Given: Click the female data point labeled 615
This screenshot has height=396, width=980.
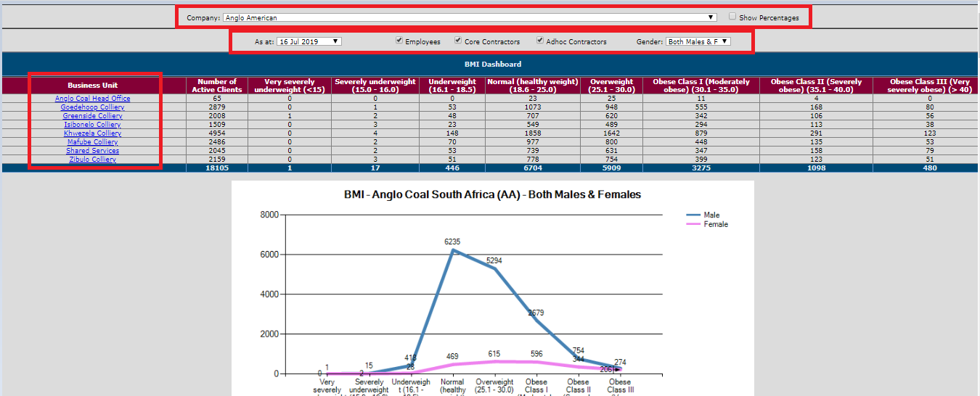Looking at the screenshot, I should 494,361.
